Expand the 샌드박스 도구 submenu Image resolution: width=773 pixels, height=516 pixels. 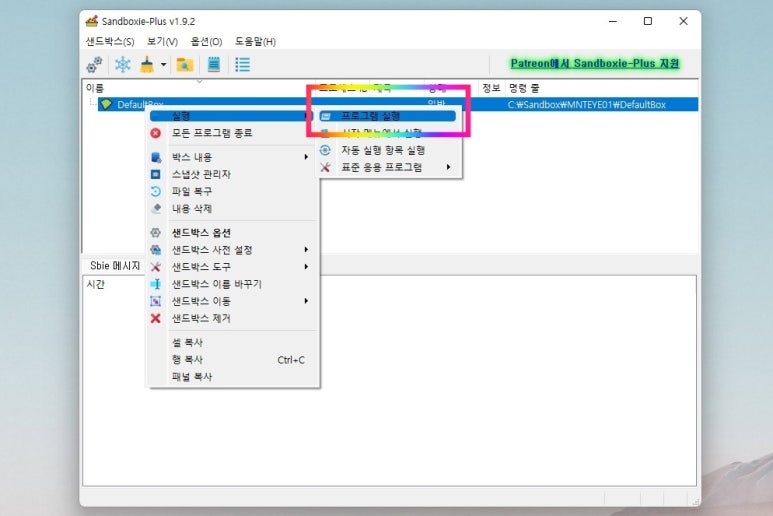(231, 267)
